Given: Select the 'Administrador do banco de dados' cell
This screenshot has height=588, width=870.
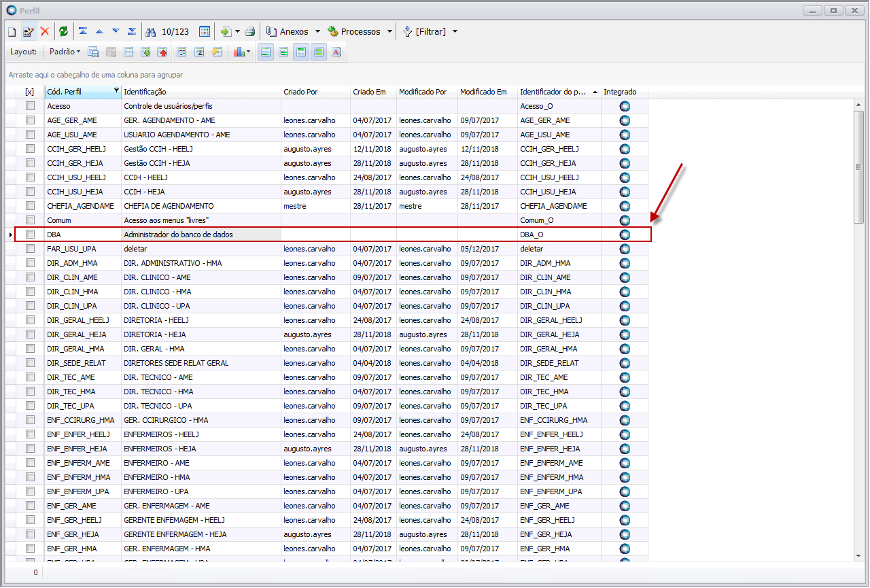Looking at the screenshot, I should (201, 235).
